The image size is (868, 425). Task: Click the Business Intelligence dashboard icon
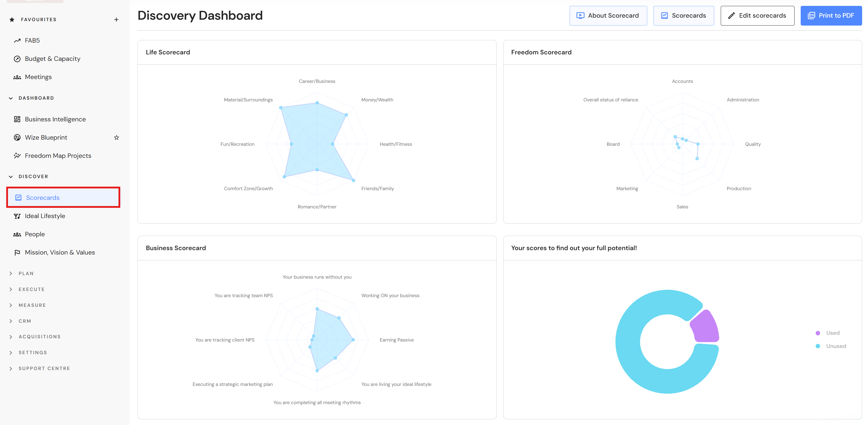coord(17,119)
